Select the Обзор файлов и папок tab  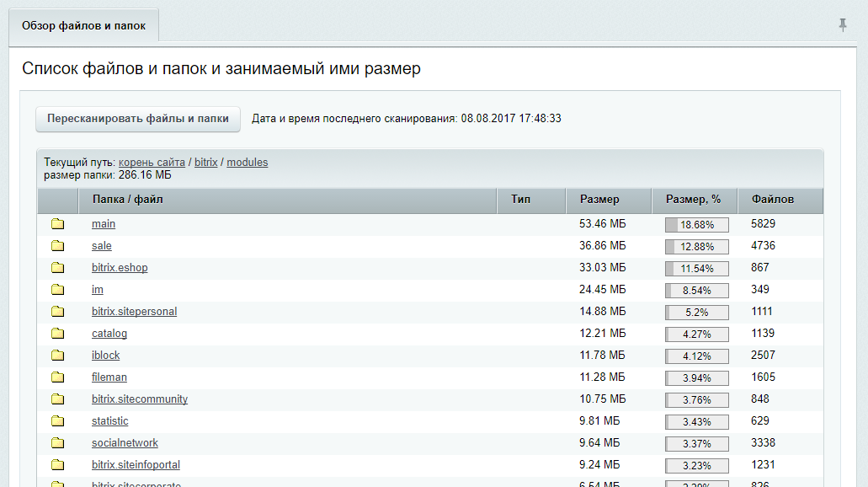tap(83, 26)
